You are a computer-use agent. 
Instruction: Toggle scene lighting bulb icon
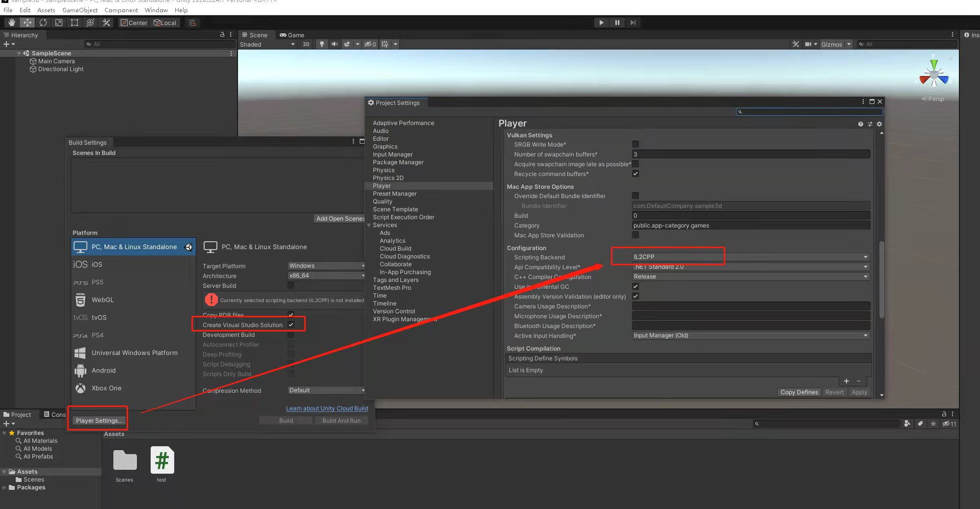point(321,44)
